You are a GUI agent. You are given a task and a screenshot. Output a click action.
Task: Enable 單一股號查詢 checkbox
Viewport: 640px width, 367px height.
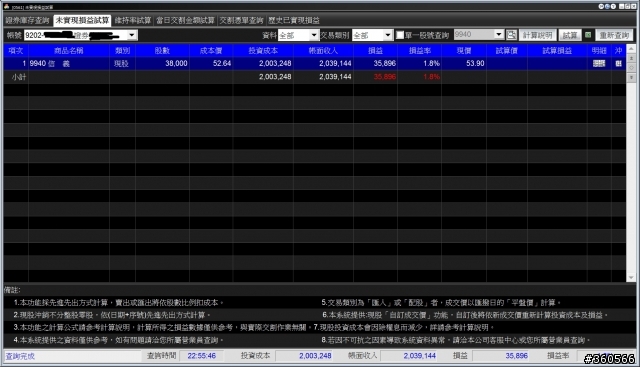point(400,35)
